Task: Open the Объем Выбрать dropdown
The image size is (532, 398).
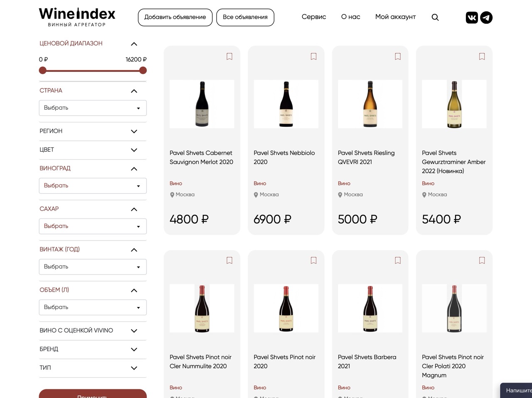Action: [93, 307]
